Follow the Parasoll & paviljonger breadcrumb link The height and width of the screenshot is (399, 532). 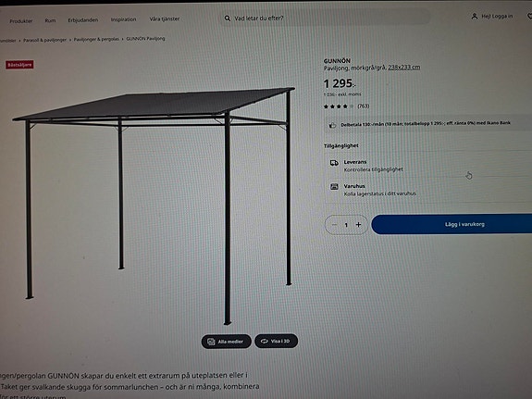tap(44, 40)
